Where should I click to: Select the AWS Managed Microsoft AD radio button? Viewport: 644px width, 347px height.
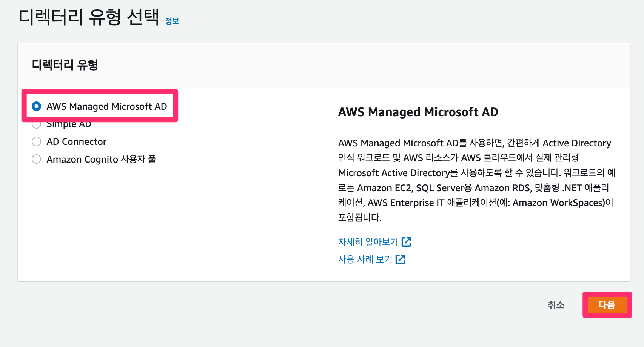tap(37, 106)
